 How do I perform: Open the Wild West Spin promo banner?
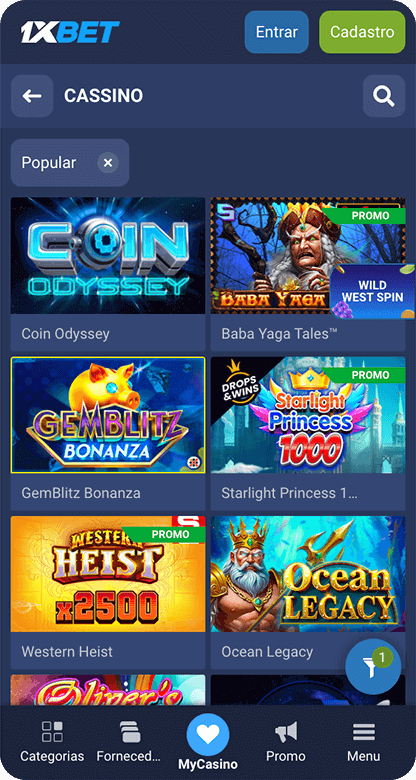tap(373, 292)
